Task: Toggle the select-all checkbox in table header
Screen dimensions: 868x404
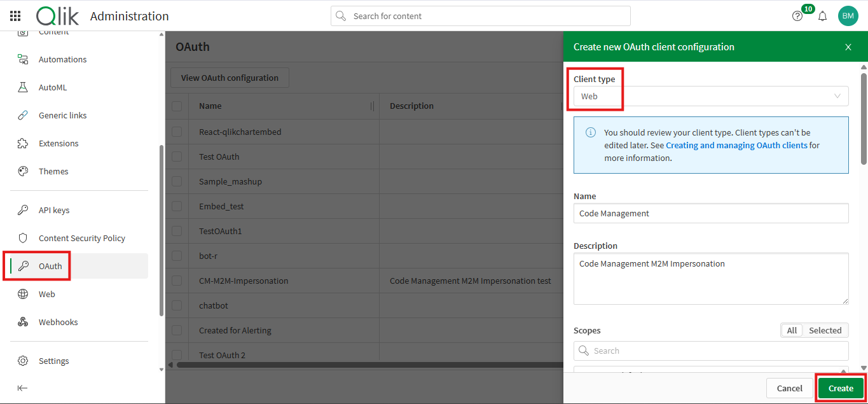Action: point(177,106)
